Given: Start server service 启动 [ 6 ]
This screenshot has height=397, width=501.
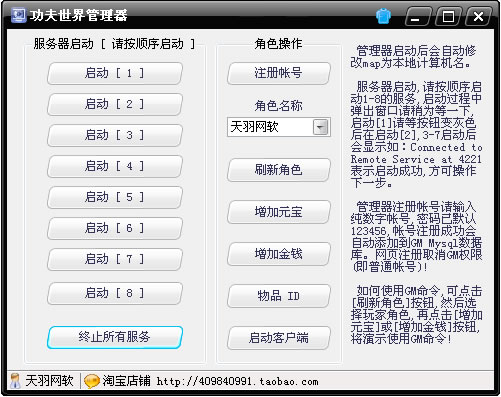Looking at the screenshot, I should coord(115,228).
